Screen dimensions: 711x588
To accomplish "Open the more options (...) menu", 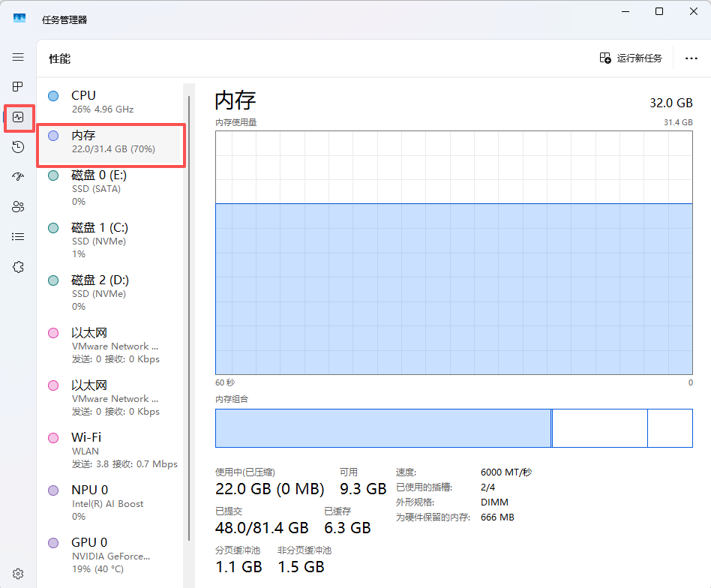I will click(691, 58).
